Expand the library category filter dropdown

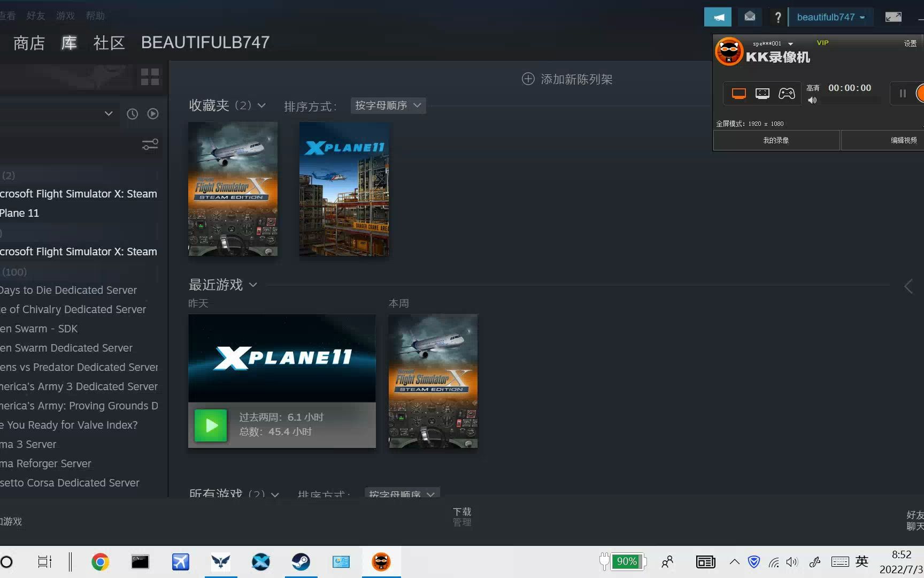coord(109,113)
